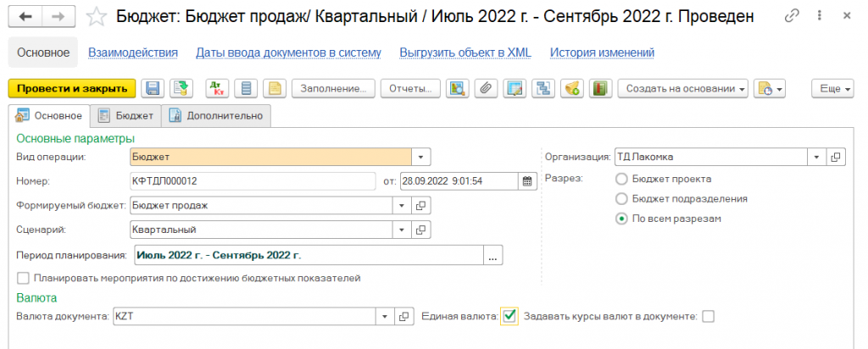
Task: Switch to the Бюджет tab
Action: click(x=125, y=116)
